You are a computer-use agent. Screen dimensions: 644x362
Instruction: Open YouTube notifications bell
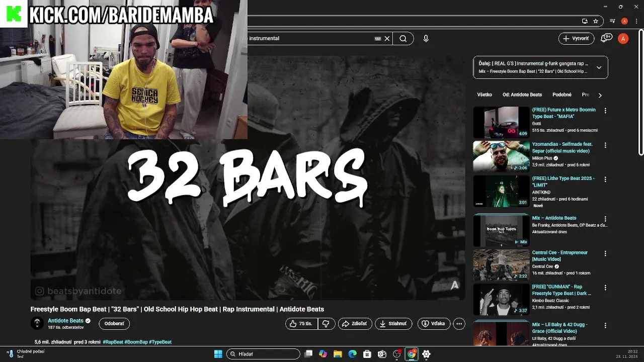606,38
